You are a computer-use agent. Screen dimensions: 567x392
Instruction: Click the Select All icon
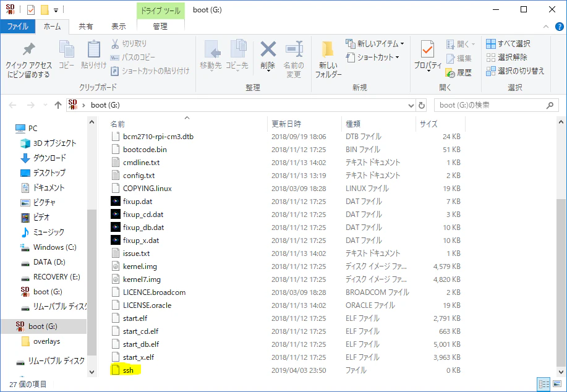pyautogui.click(x=491, y=44)
